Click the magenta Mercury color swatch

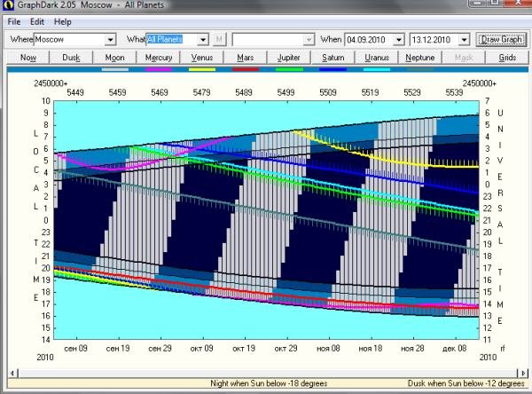pyautogui.click(x=159, y=69)
